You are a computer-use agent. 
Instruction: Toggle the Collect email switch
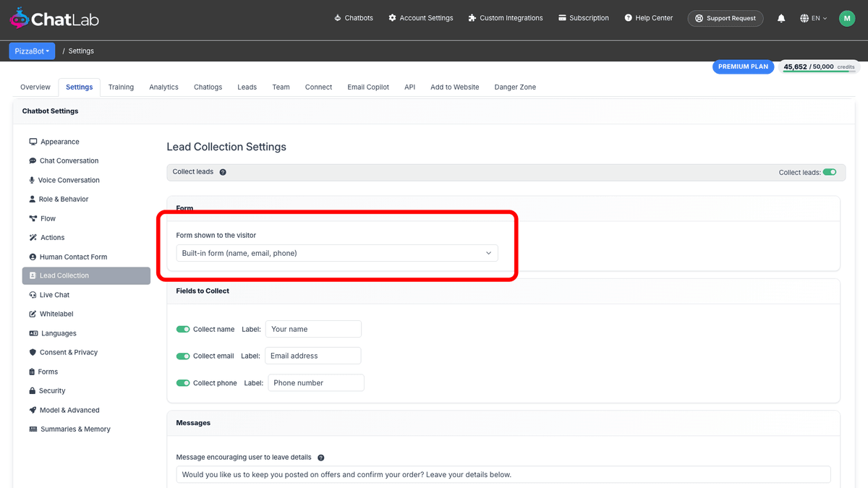183,356
